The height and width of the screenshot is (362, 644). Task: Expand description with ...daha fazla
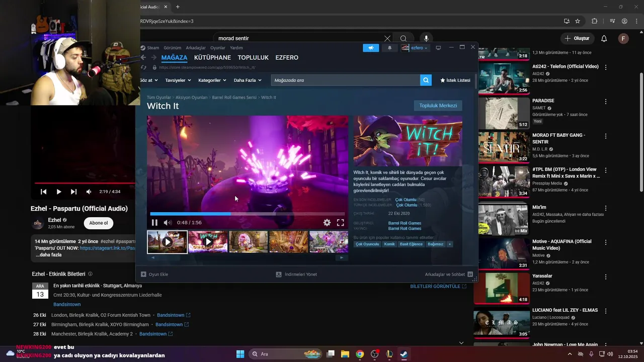(x=49, y=254)
